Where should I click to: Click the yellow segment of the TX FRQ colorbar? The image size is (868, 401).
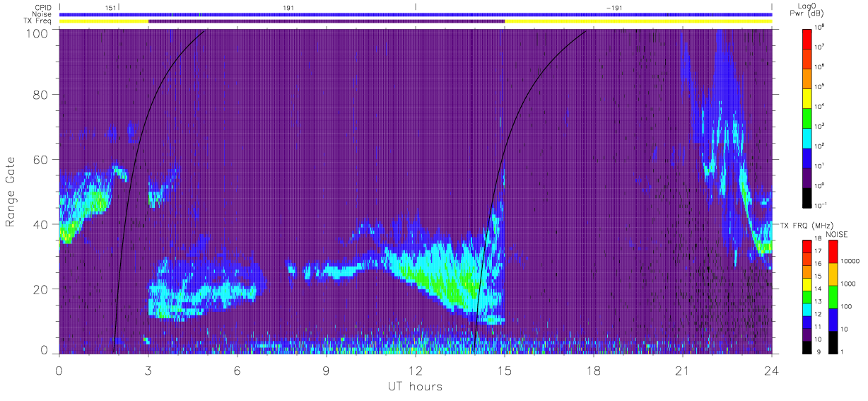point(807,285)
